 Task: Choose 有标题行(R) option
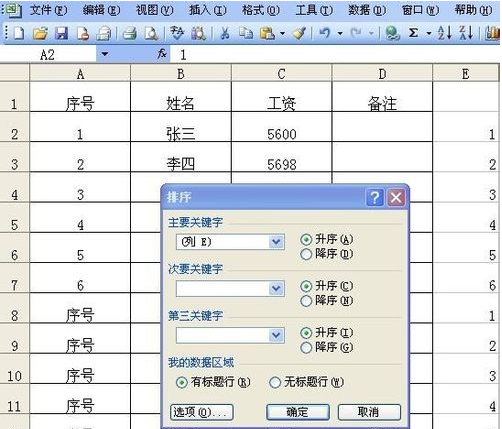(x=213, y=382)
